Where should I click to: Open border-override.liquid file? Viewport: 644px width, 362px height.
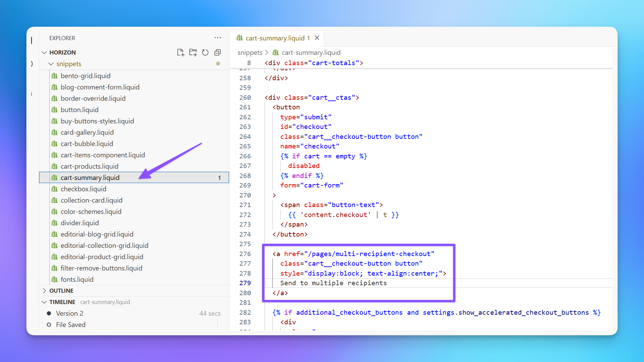pyautogui.click(x=93, y=98)
